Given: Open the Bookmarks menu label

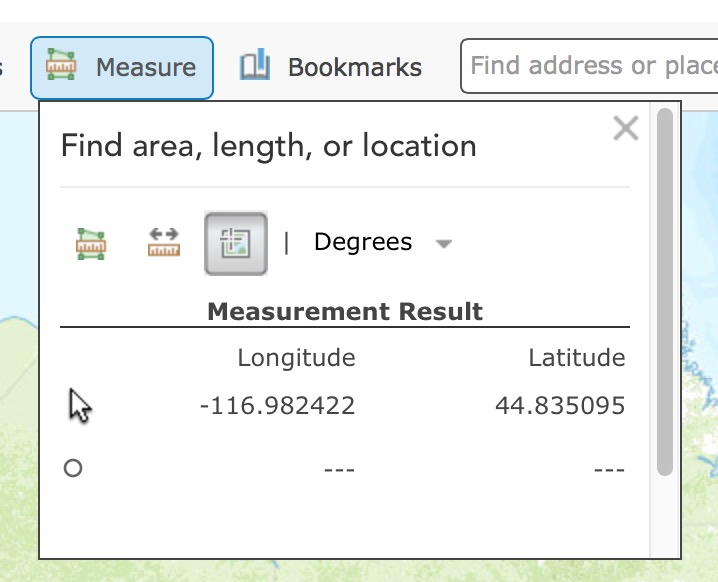Looking at the screenshot, I should point(355,68).
